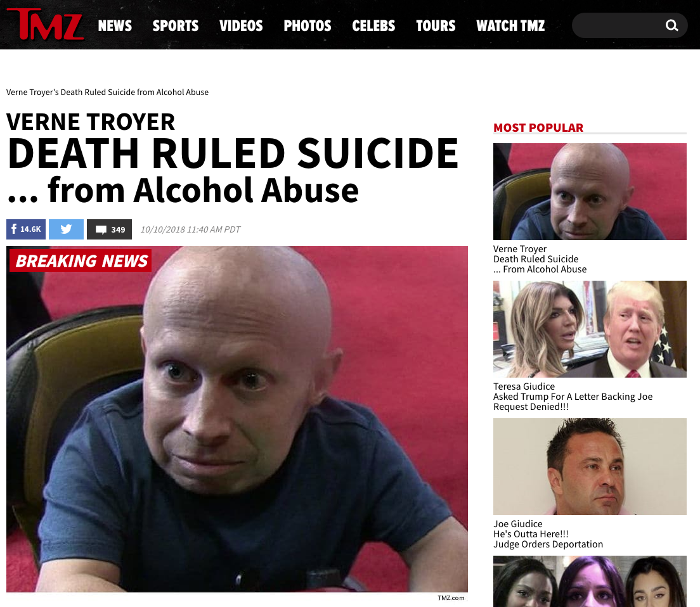This screenshot has height=607, width=700.
Task: Open the Joe Giudice thumbnail
Action: tap(590, 466)
